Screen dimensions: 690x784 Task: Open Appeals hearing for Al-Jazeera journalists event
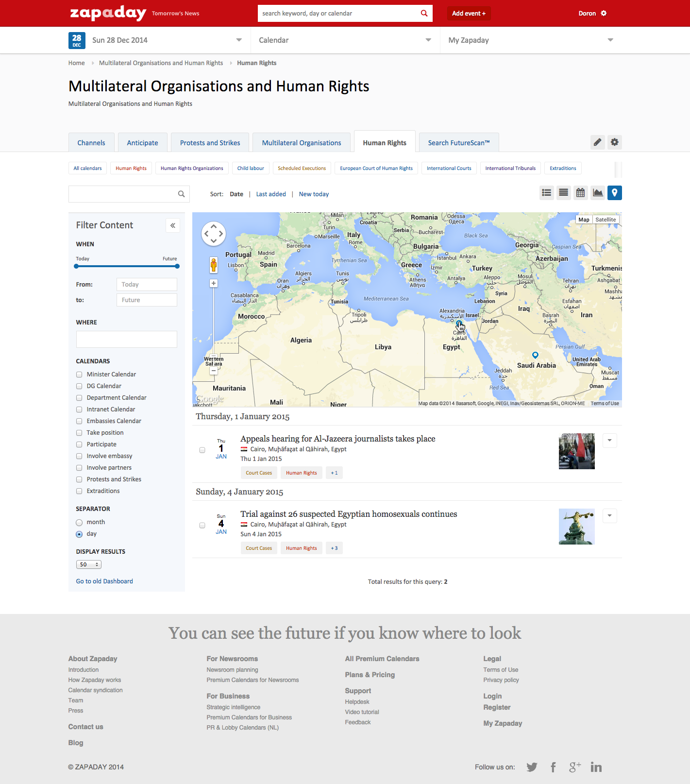click(x=337, y=439)
